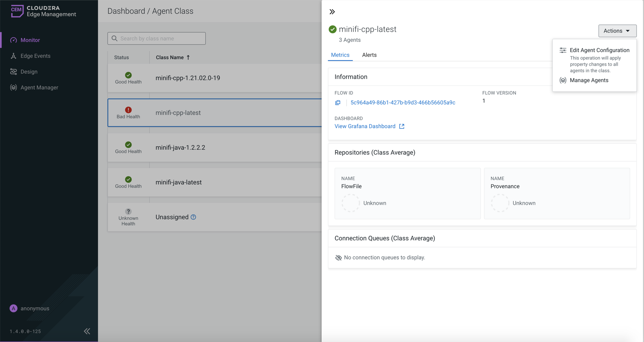Click the anonymous user avatar
Image resolution: width=644 pixels, height=342 pixels.
(13, 308)
